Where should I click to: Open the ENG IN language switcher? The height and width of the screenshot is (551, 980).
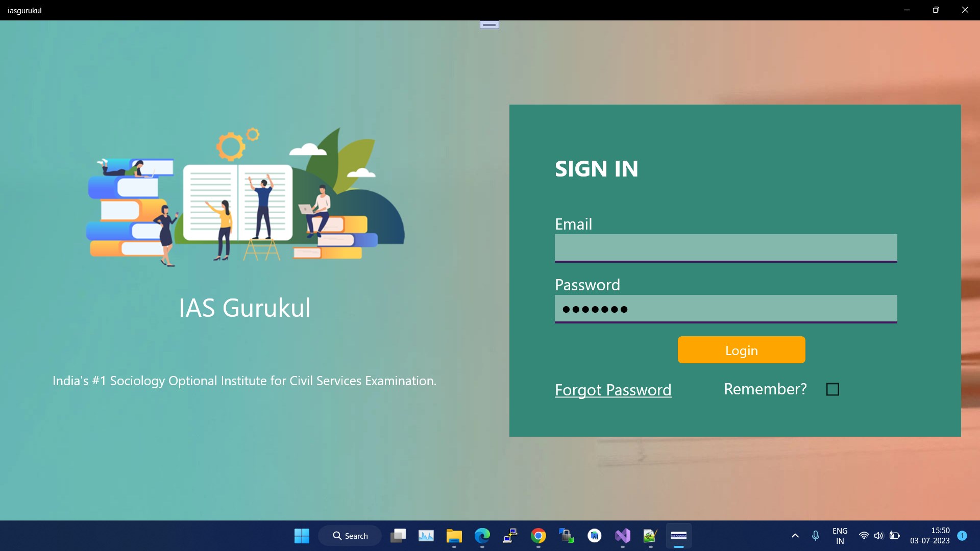click(840, 536)
